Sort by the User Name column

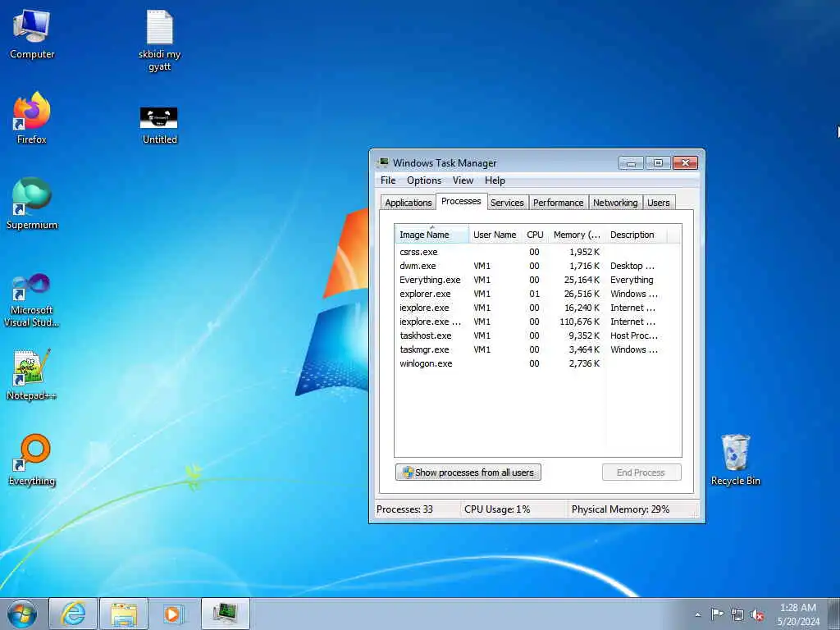coord(495,235)
